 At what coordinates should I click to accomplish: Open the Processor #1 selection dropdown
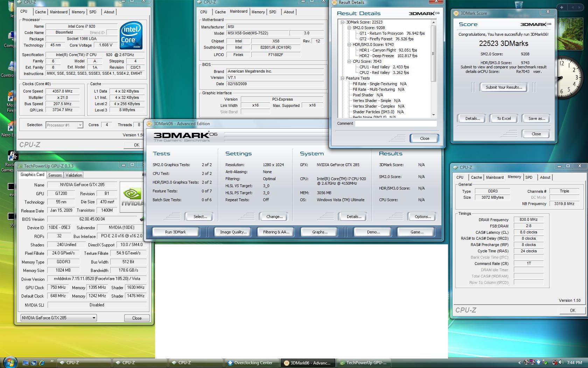click(x=80, y=125)
